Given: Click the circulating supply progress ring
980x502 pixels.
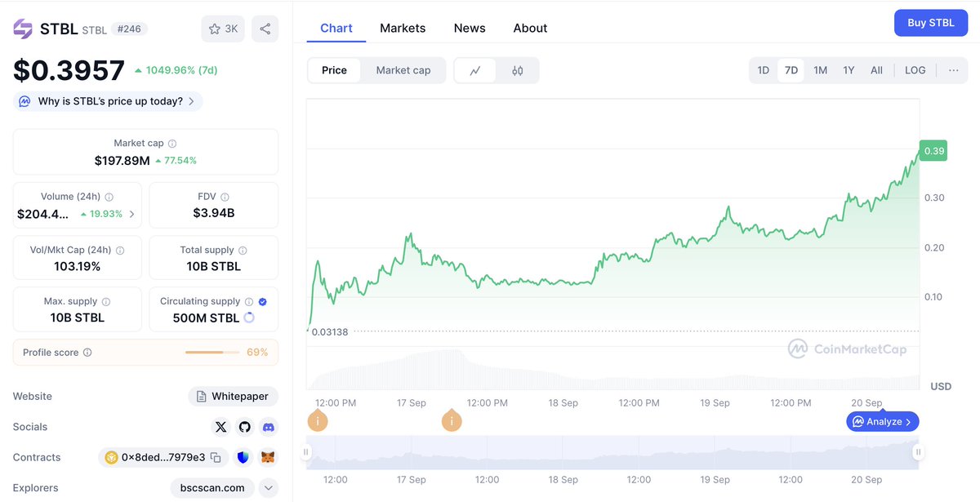Looking at the screenshot, I should pos(249,318).
